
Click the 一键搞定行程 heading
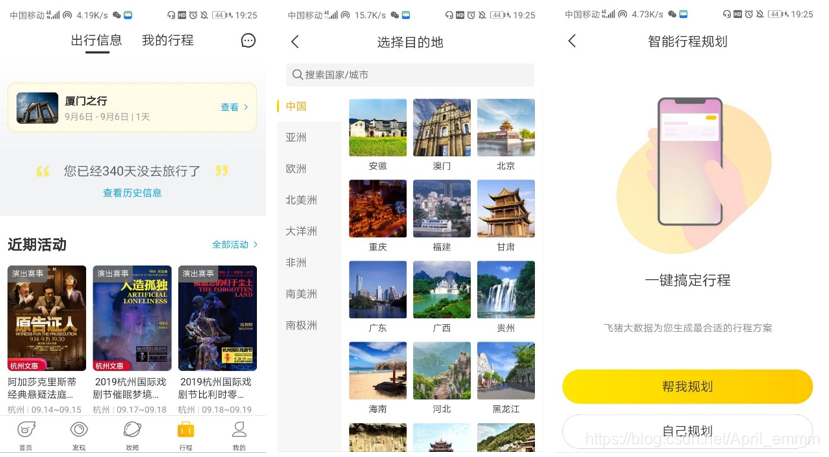(687, 280)
